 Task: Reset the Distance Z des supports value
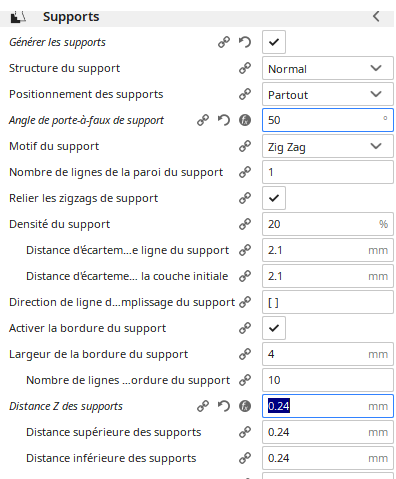(224, 406)
